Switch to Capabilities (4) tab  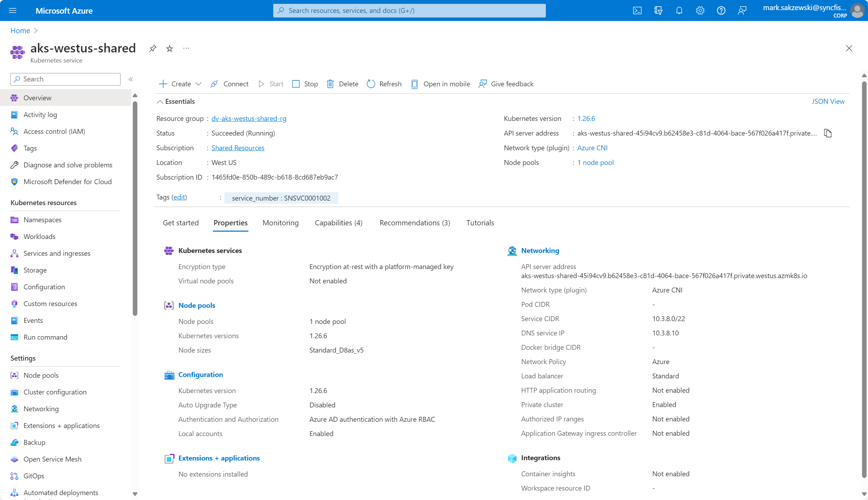(339, 223)
